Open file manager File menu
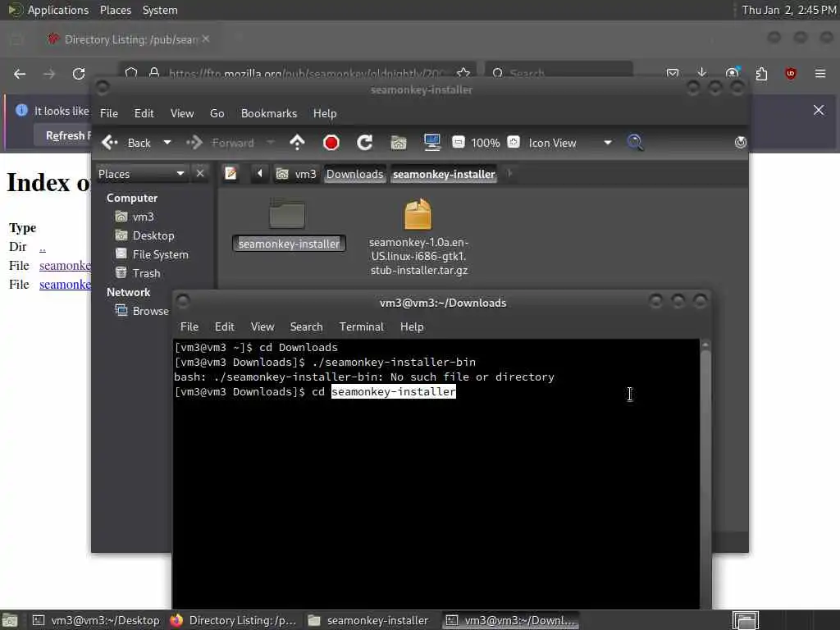This screenshot has width=840, height=630. 109,113
